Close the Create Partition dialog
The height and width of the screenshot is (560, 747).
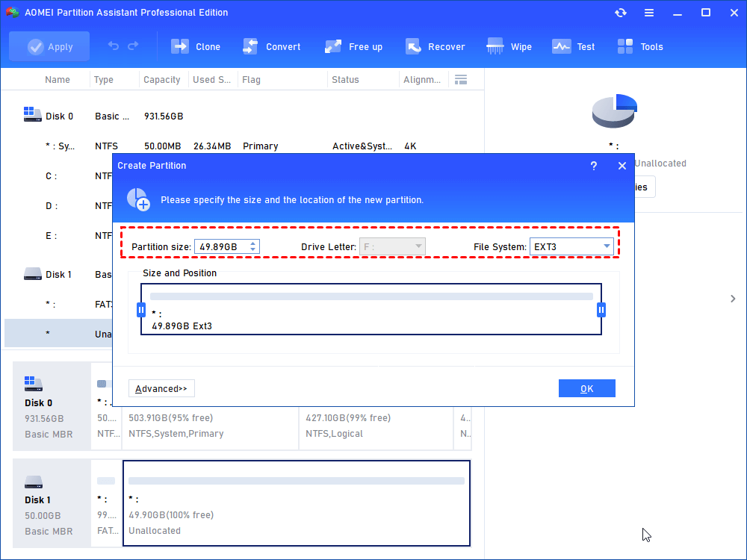pyautogui.click(x=622, y=166)
